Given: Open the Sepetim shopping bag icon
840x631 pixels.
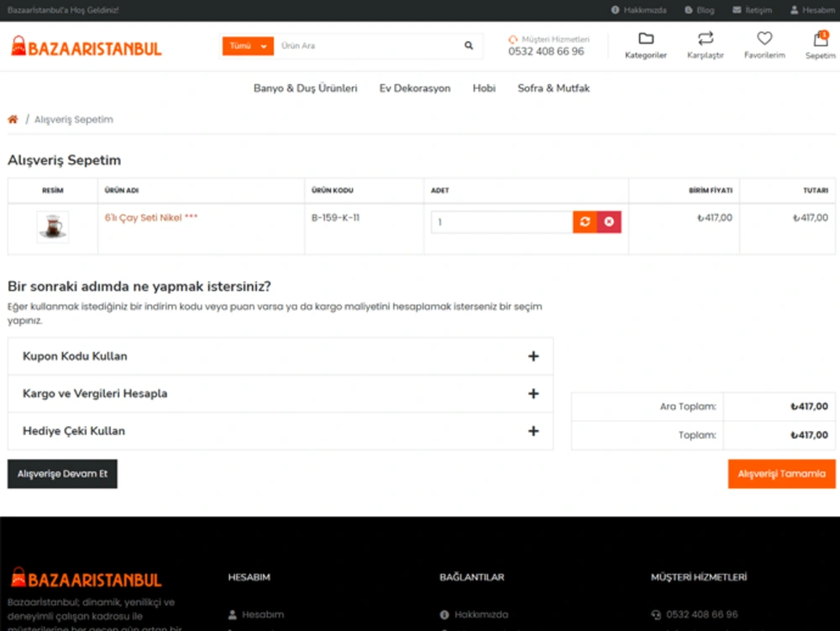Looking at the screenshot, I should click(x=821, y=39).
